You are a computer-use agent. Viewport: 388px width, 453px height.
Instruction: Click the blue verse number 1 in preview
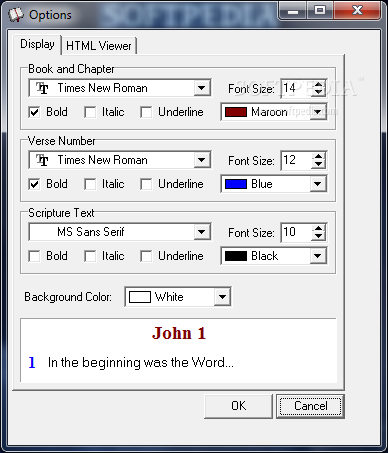(x=32, y=362)
